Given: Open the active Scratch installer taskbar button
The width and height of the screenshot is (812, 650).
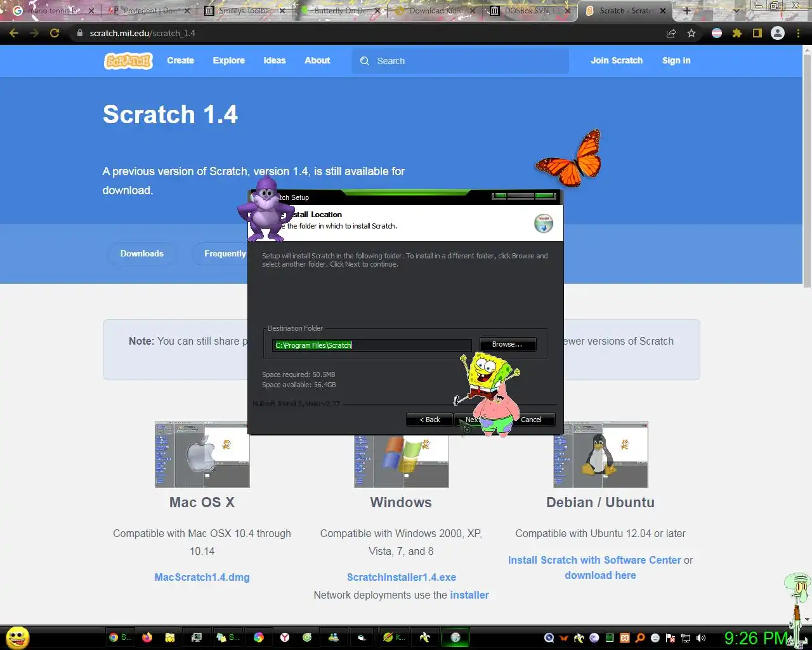Looking at the screenshot, I should pyautogui.click(x=455, y=637).
